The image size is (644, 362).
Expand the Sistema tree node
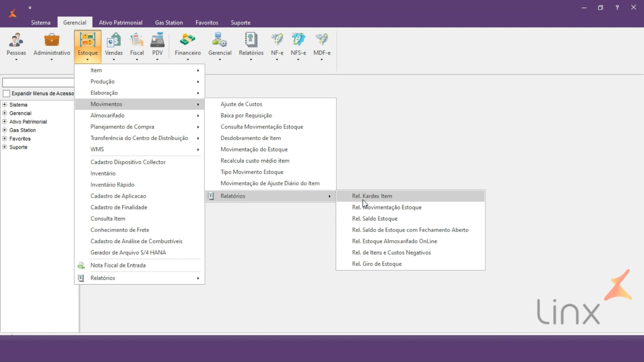click(5, 105)
